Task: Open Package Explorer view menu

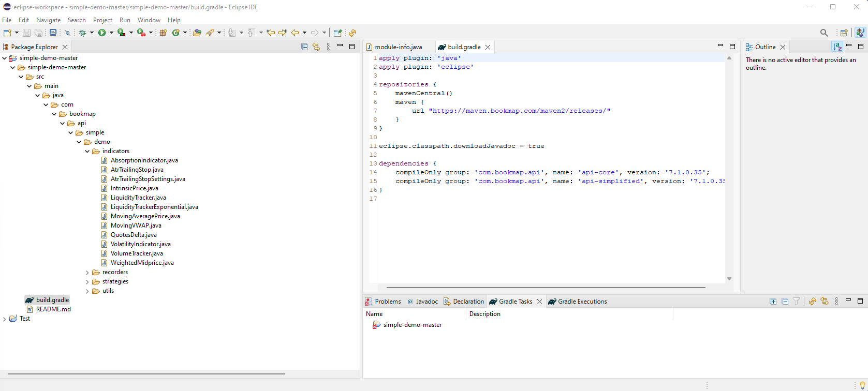Action: pyautogui.click(x=328, y=47)
